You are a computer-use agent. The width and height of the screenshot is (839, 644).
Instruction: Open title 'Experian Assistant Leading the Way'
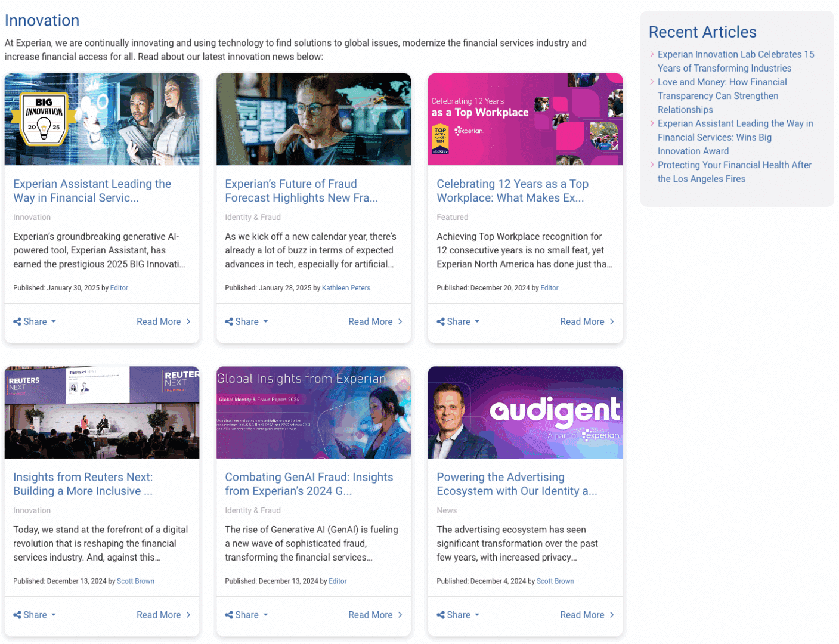[92, 191]
